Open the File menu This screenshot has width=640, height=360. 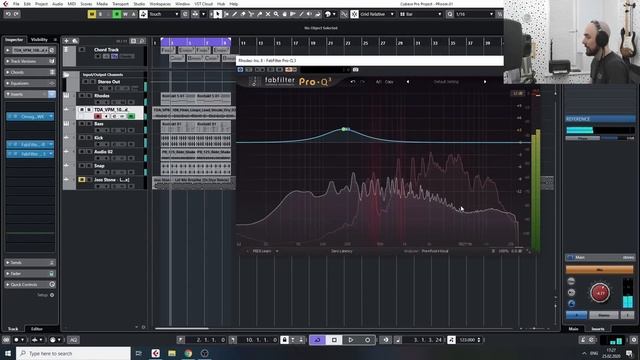coord(16,4)
